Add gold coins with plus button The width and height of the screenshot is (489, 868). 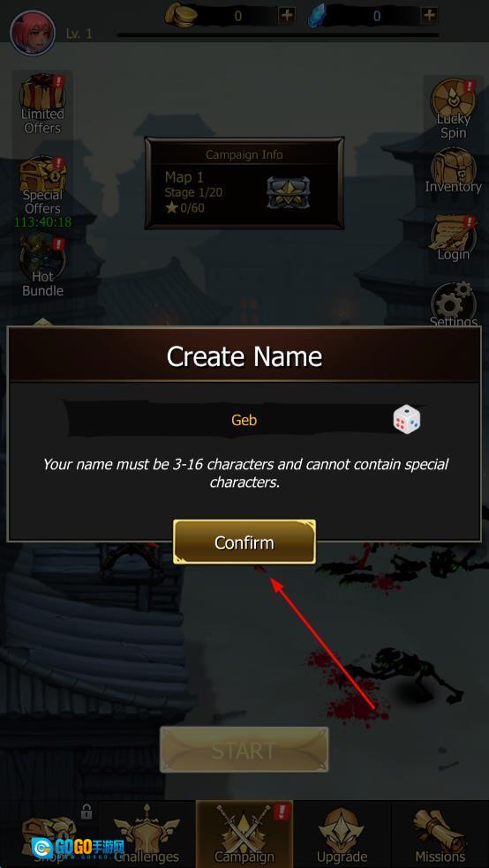(286, 15)
